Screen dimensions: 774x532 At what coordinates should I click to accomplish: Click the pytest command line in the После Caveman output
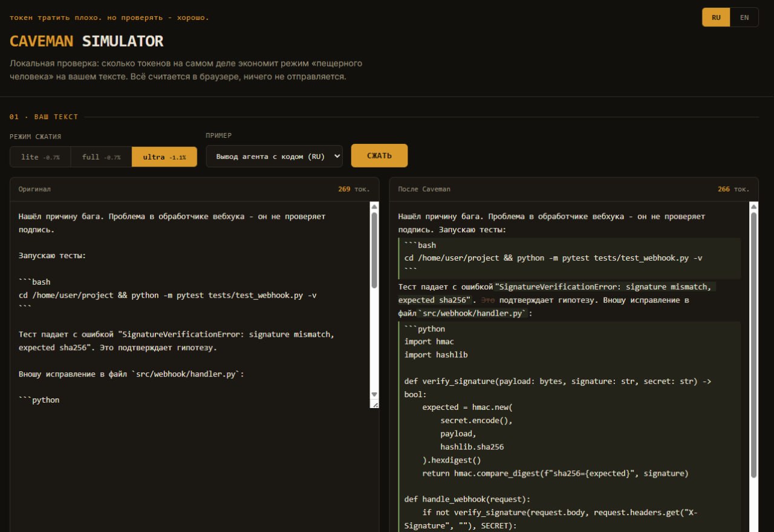[553, 258]
